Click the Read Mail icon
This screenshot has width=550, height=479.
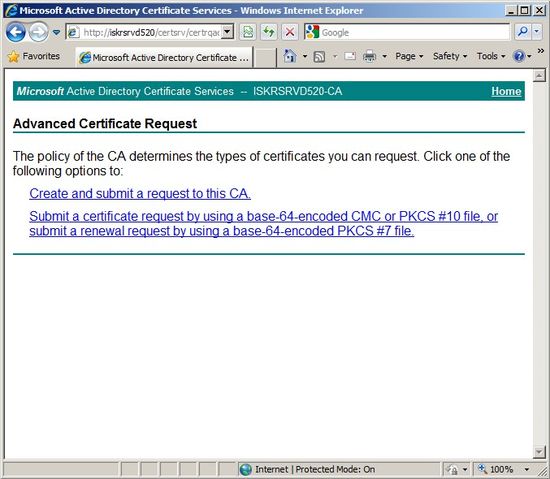350,56
